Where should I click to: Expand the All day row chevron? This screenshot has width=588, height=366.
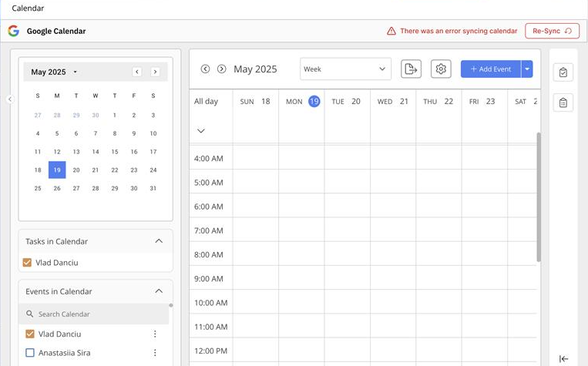point(201,131)
